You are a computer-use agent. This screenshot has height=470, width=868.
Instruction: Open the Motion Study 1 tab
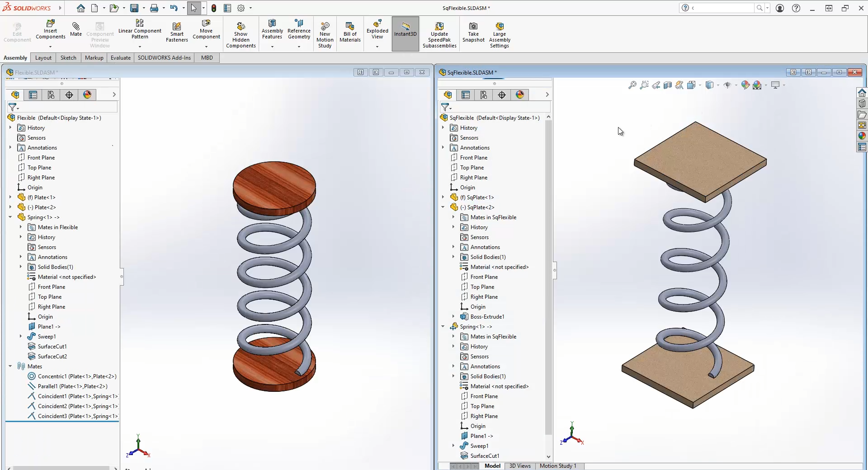pos(558,466)
